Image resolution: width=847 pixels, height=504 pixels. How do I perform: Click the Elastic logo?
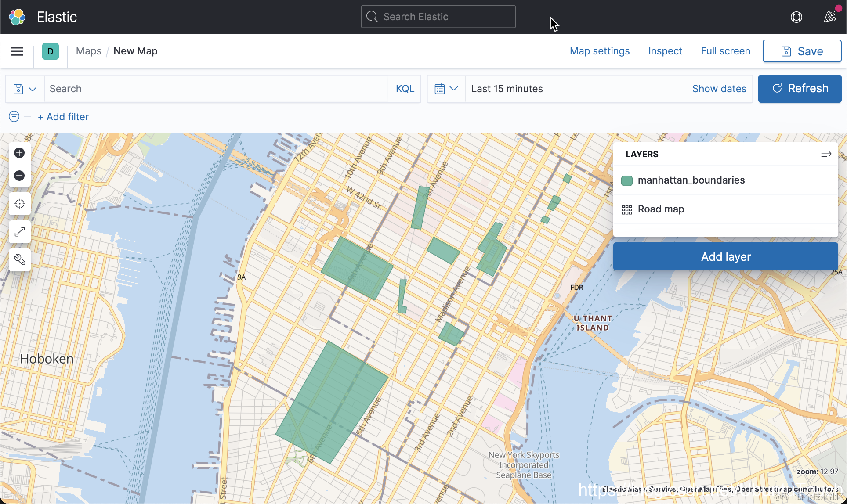point(17,17)
